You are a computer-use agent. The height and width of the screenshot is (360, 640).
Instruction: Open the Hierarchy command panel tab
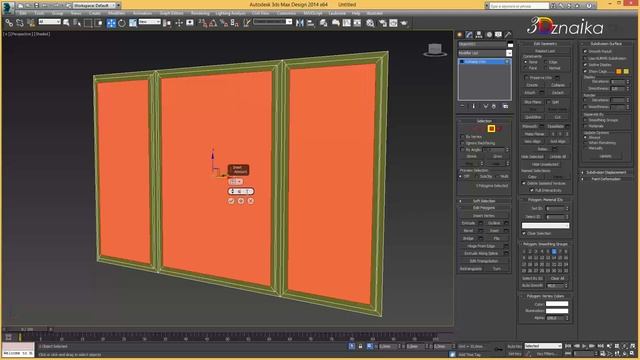pyautogui.click(x=479, y=35)
